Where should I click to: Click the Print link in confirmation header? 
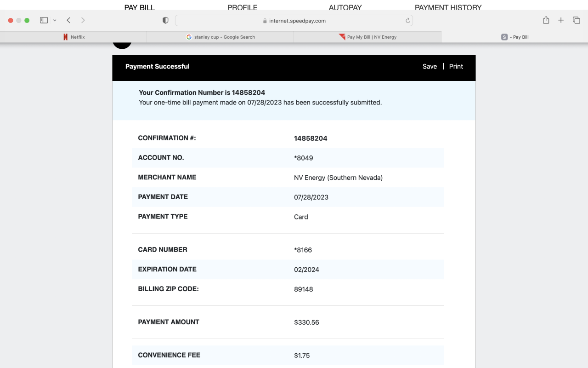point(456,66)
